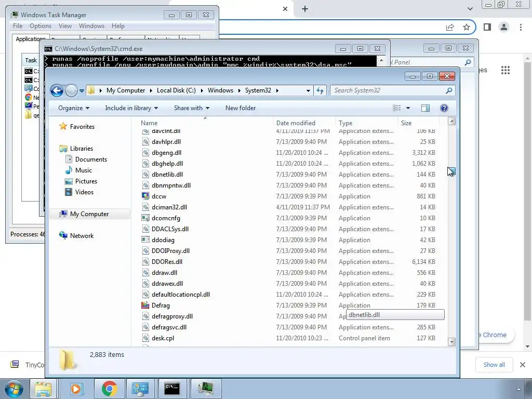Select Network in navigation pane
The width and height of the screenshot is (532, 399).
coord(82,235)
